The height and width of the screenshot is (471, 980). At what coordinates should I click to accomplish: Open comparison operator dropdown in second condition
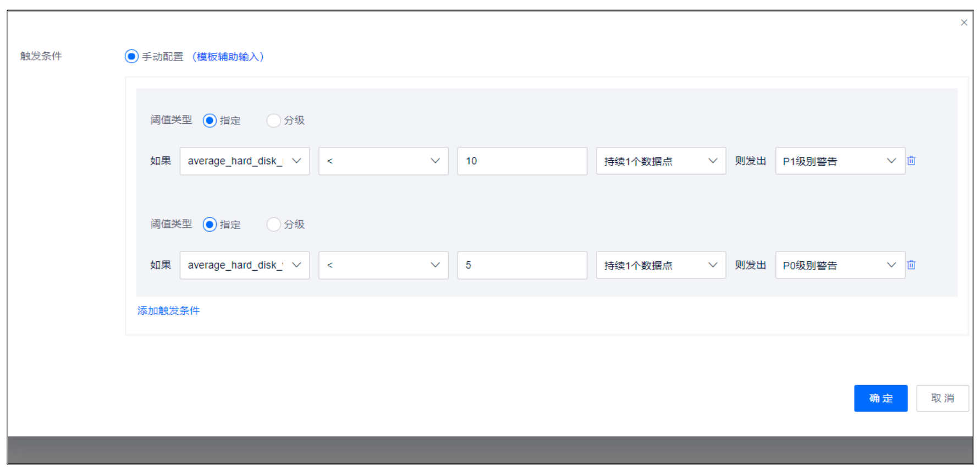383,265
